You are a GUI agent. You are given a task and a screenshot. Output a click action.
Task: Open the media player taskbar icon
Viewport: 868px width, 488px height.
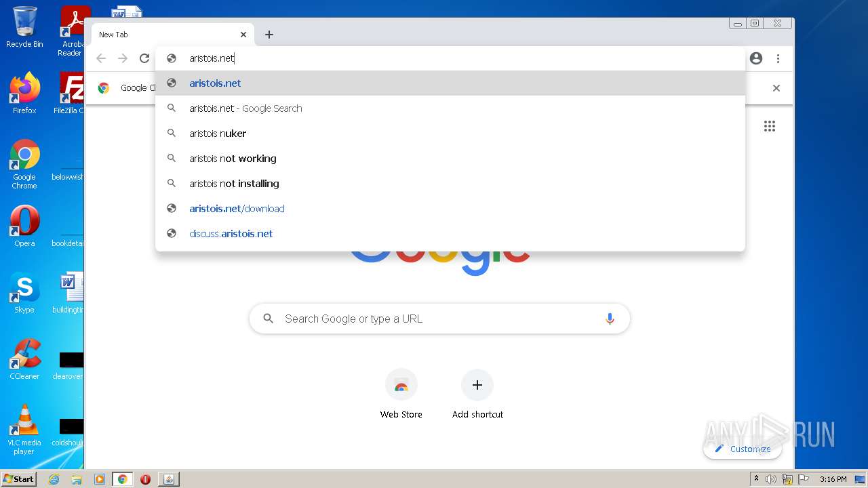click(100, 479)
